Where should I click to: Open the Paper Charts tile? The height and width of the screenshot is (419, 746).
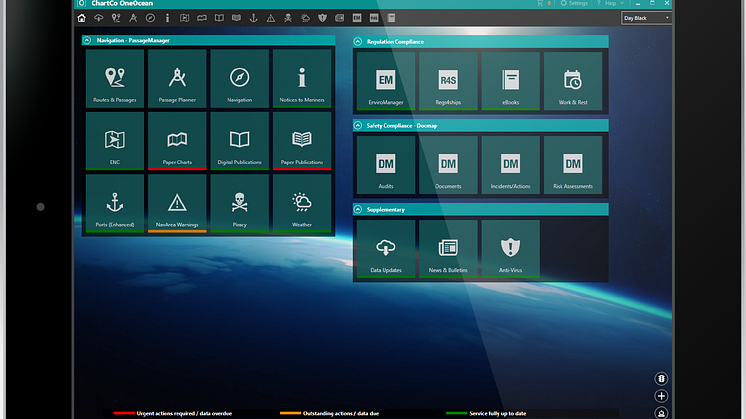click(177, 141)
